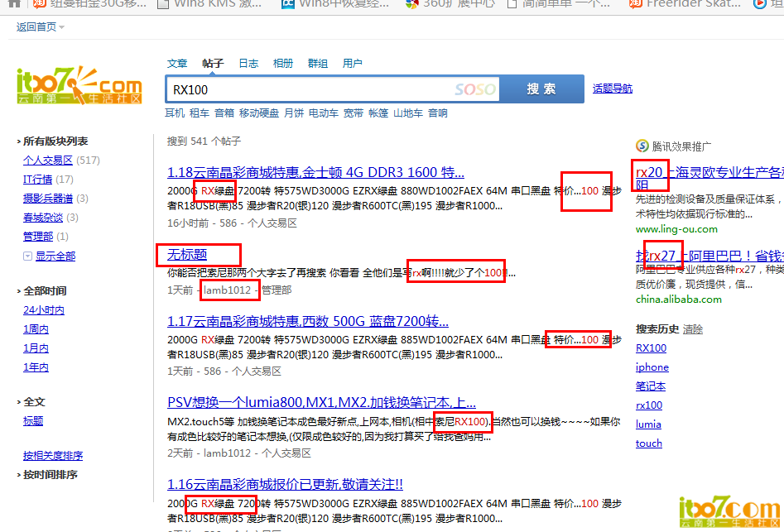Screen dimensions: 784x532
Task: Open the rx20 上海灵欧 ad
Action: (x=709, y=178)
